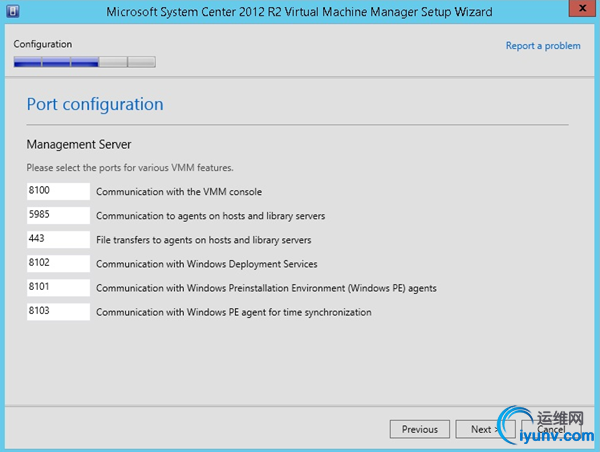Click 'Communication with Windows Preinstallation Environment' label

266,288
